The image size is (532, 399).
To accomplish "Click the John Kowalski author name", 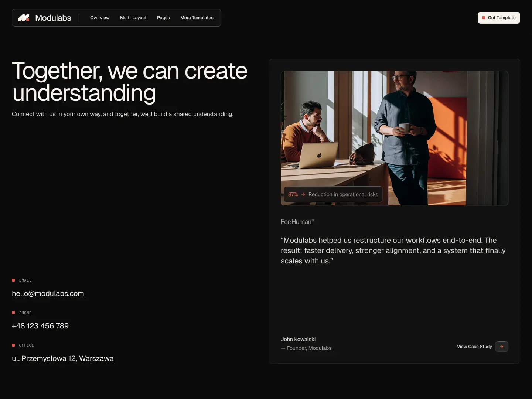I will point(298,339).
